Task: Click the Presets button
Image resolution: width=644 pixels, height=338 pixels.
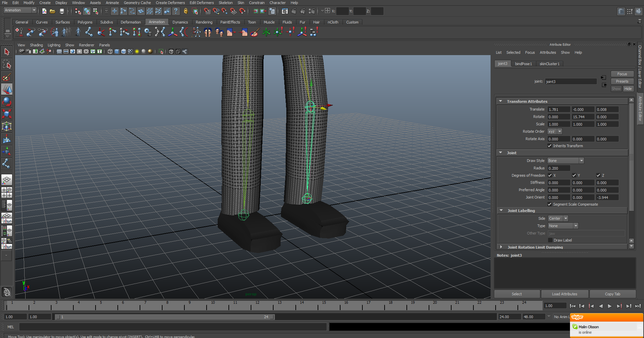Action: point(622,81)
